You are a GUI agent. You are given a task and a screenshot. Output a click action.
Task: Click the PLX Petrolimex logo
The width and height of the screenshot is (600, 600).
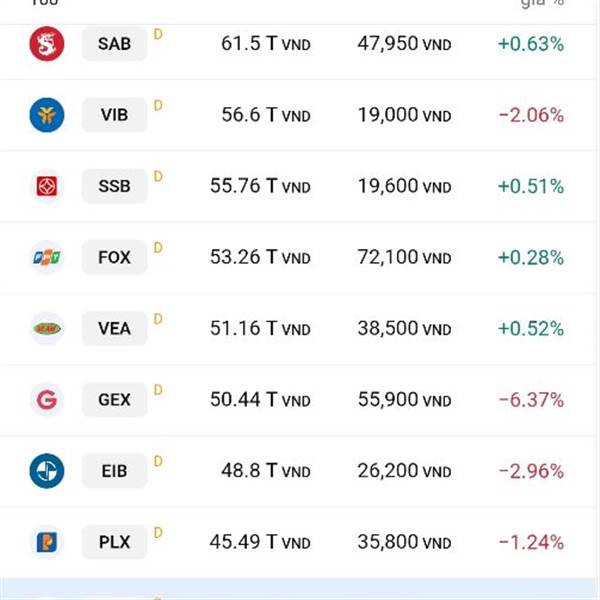[x=47, y=542]
